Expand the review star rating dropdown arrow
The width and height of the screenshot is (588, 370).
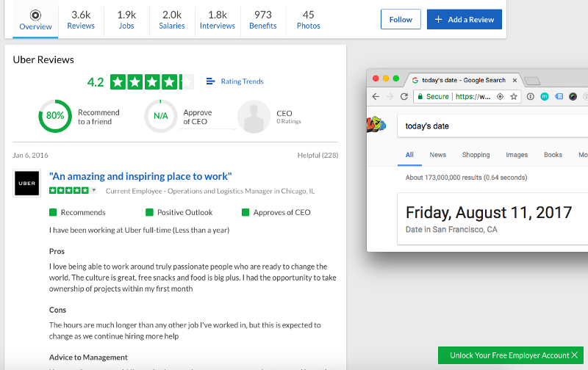point(94,190)
